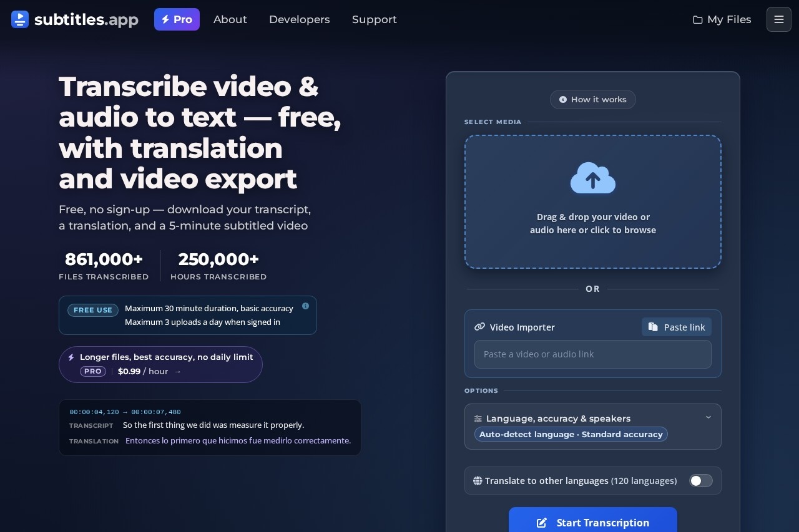Toggle Translate to other languages switch
The width and height of the screenshot is (799, 532).
click(700, 481)
